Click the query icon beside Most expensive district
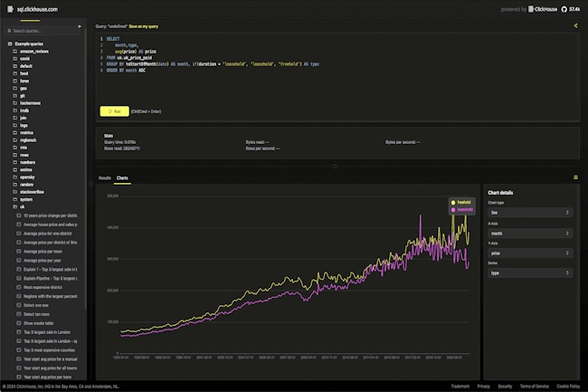The height and width of the screenshot is (392, 588). 18,287
